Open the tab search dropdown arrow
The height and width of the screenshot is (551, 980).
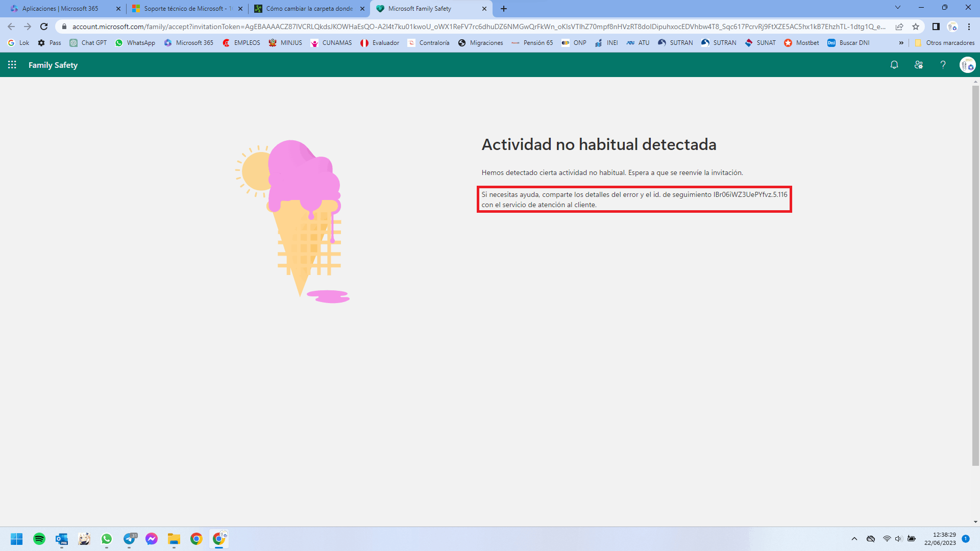click(897, 8)
